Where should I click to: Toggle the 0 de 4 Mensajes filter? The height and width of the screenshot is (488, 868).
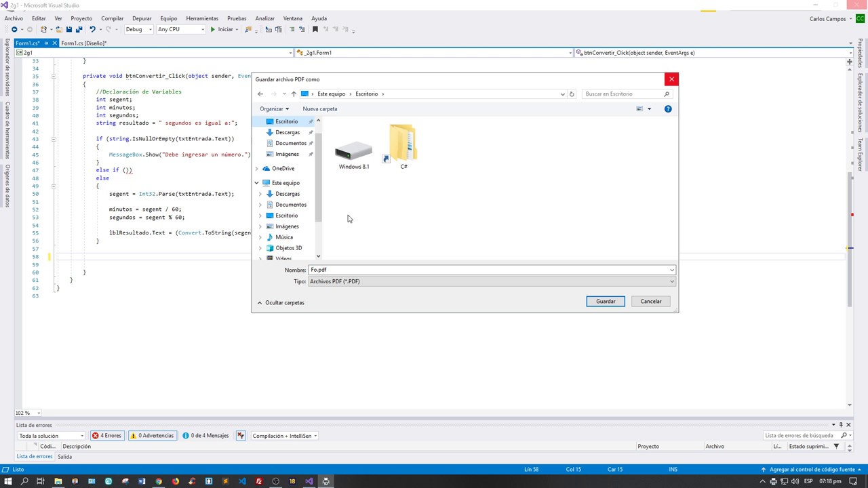206,436
